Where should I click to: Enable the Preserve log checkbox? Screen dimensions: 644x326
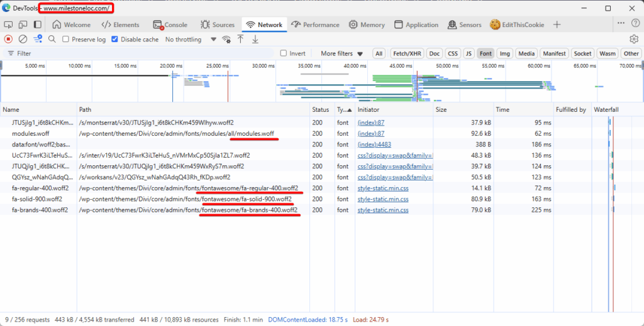click(x=65, y=40)
